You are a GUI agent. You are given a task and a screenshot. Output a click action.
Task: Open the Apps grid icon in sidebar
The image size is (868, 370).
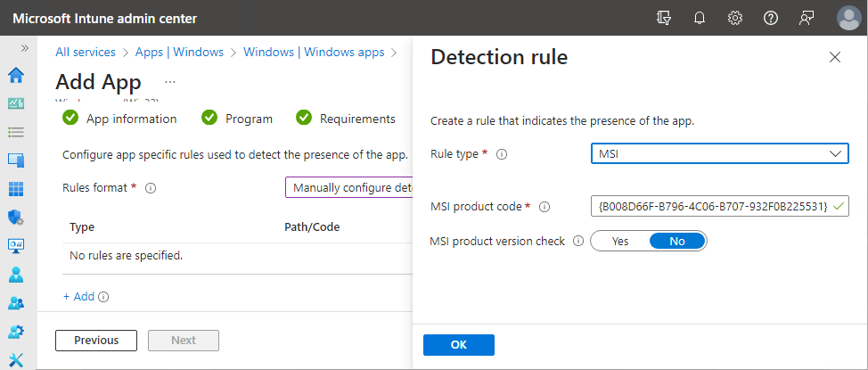coord(16,189)
